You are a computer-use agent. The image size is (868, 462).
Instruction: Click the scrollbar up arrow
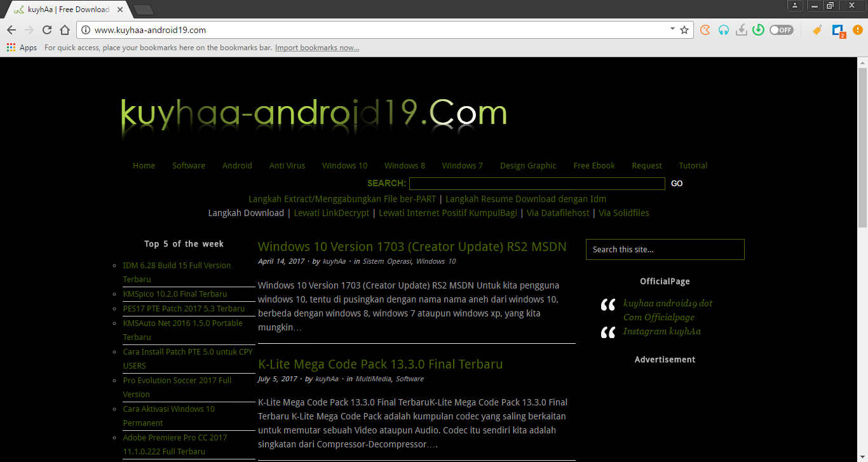(862, 62)
